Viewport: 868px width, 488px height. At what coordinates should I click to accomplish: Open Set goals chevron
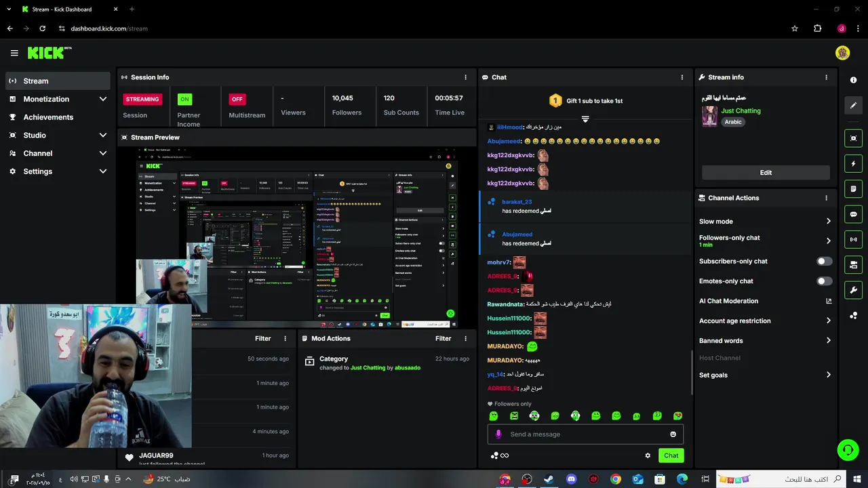coord(828,375)
